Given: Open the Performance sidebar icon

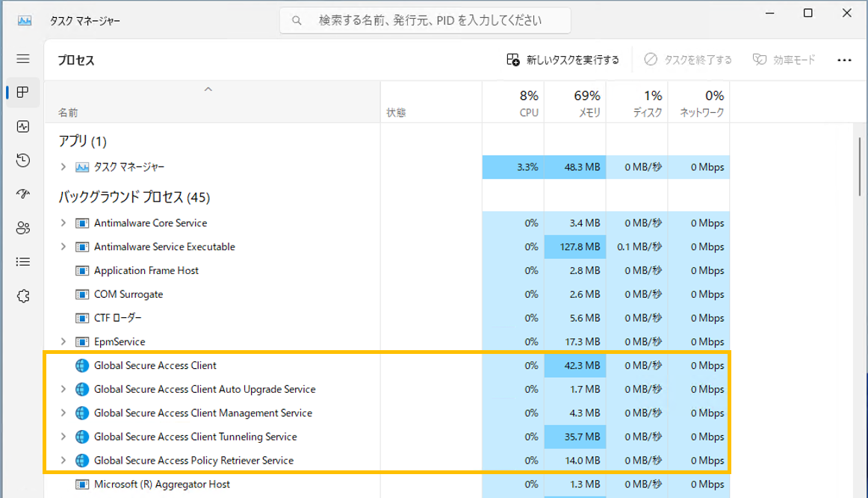Looking at the screenshot, I should pyautogui.click(x=23, y=127).
